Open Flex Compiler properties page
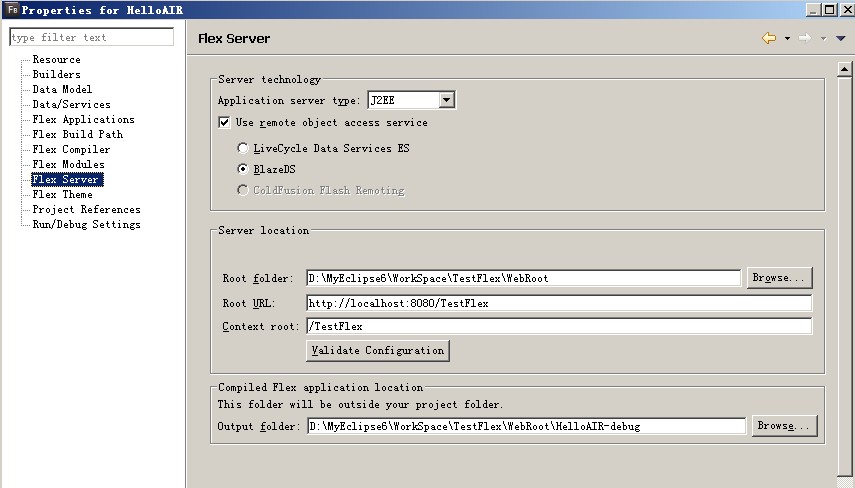This screenshot has width=855, height=488. tap(71, 149)
